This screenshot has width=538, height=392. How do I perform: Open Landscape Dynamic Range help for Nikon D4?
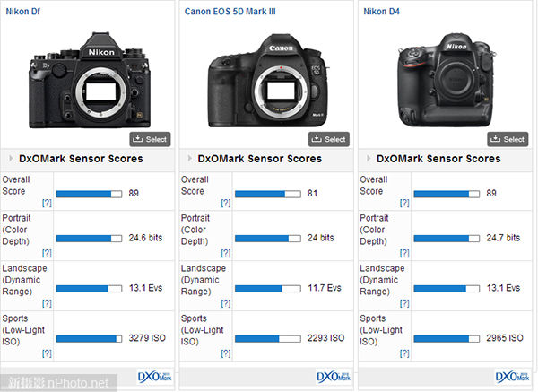point(404,303)
